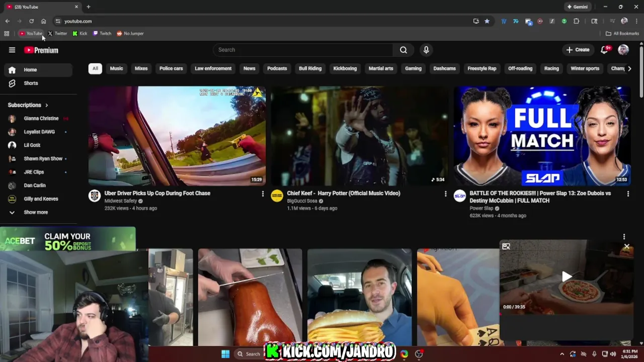Open the Twitter bookmark
Viewport: 644px width, 362px height.
(57, 34)
